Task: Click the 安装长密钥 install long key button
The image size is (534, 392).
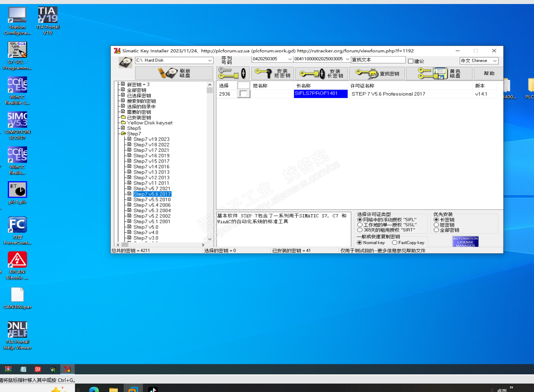Action: (x=322, y=73)
